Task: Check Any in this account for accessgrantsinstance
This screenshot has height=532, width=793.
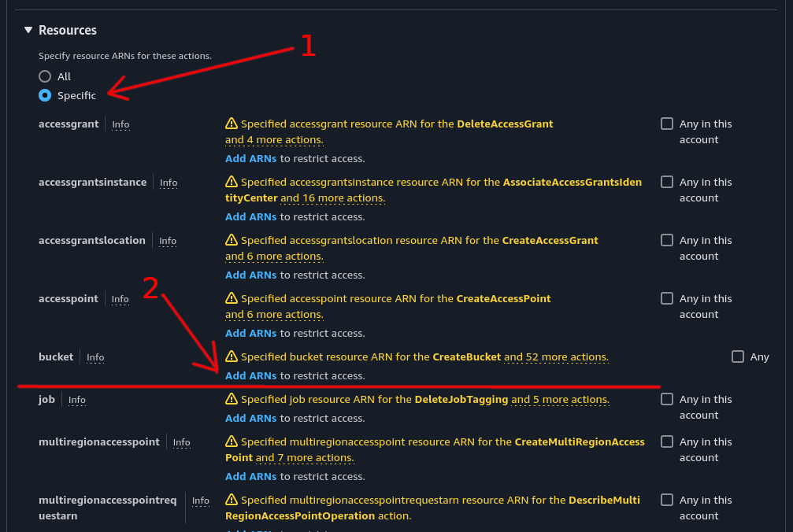Action: [667, 182]
